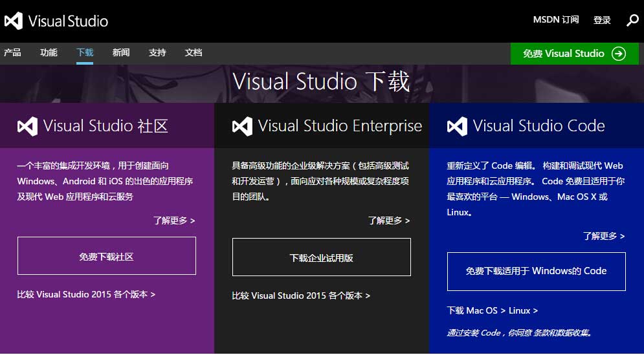
Task: Click the Visual Studio Code logo icon
Action: (457, 126)
